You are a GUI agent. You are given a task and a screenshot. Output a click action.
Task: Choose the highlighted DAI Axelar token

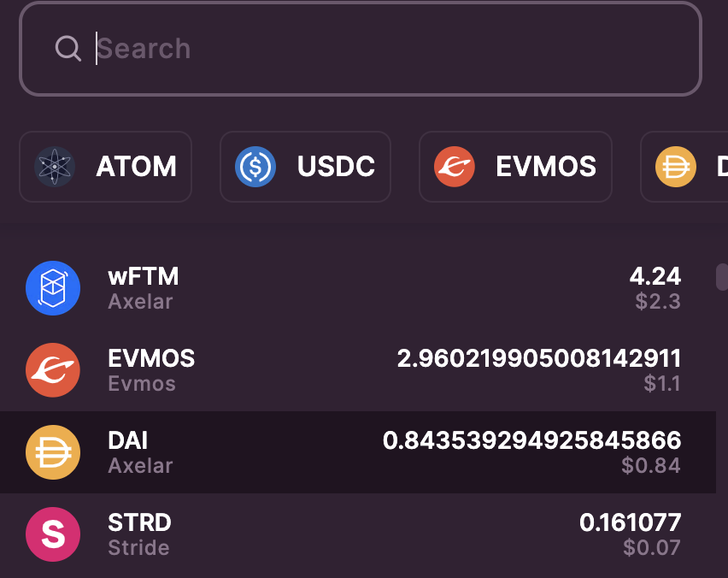[342, 451]
